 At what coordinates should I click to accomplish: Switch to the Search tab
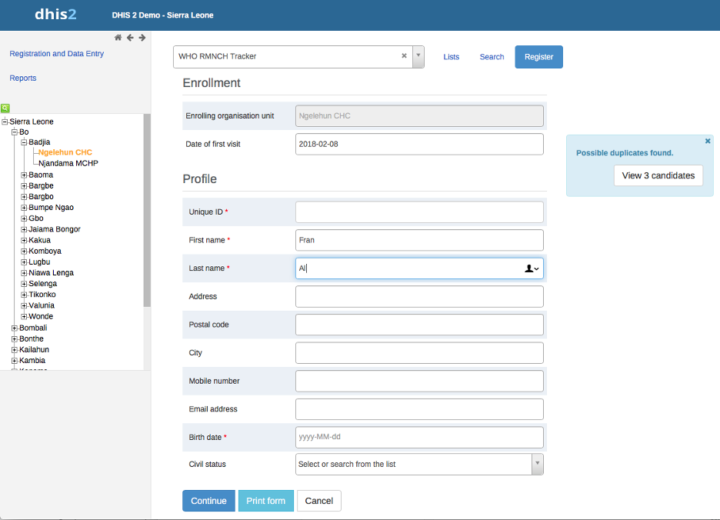491,57
